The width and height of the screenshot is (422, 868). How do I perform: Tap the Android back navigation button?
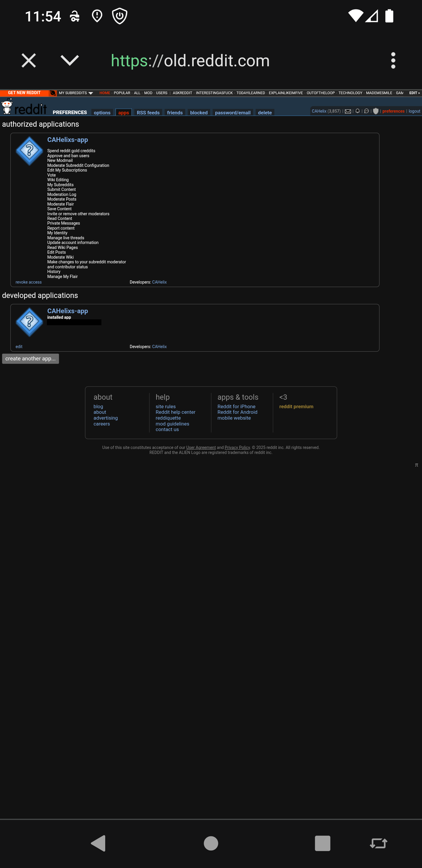(x=98, y=843)
